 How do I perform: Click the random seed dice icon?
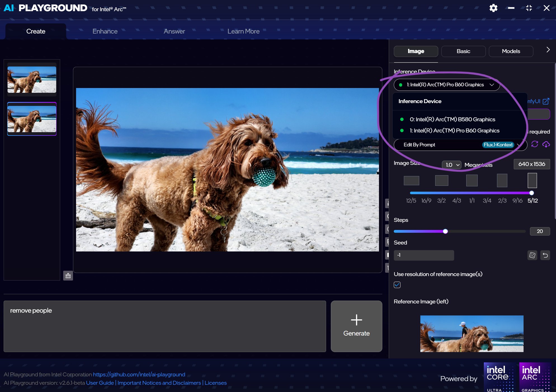tap(532, 255)
